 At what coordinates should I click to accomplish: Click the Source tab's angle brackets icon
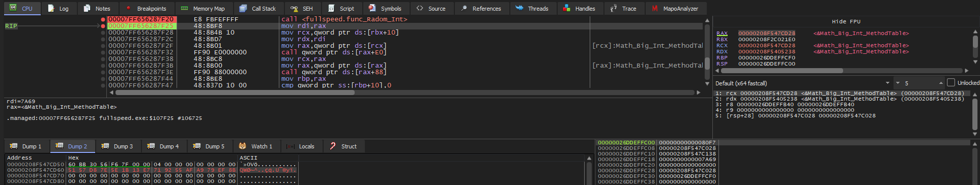[x=420, y=9]
